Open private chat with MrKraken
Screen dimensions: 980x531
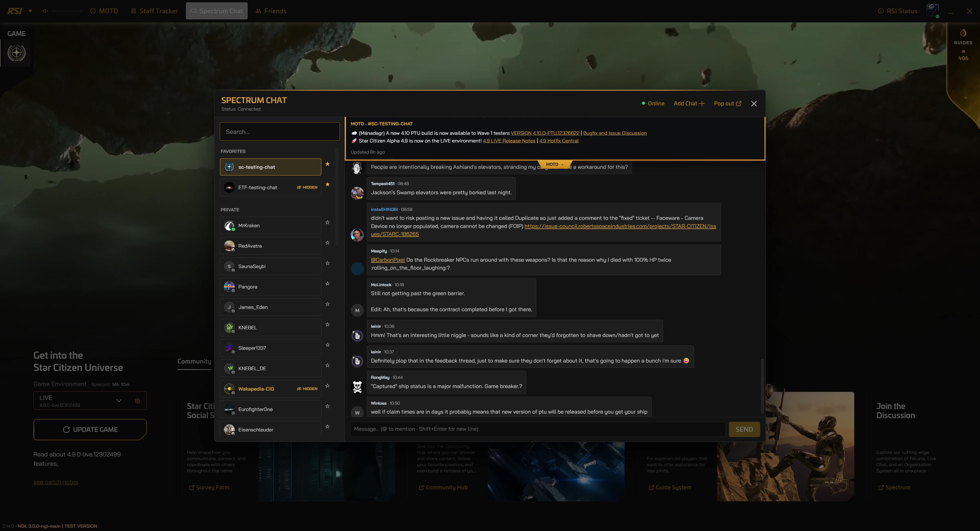coord(270,226)
